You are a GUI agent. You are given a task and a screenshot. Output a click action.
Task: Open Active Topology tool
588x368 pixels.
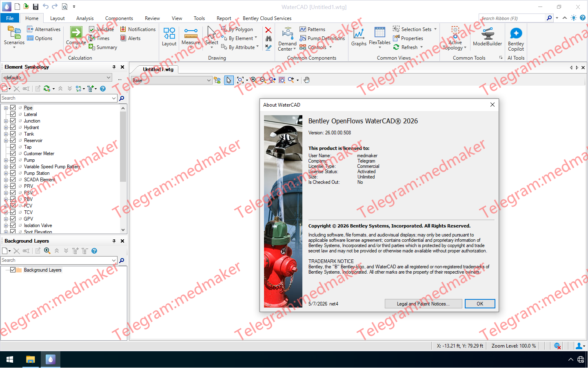coord(455,39)
